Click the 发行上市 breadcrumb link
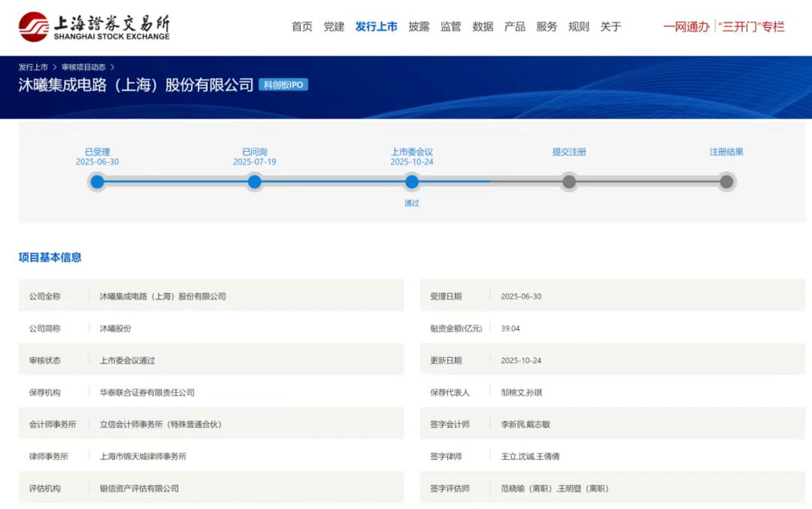This screenshot has height=509, width=812. click(33, 67)
